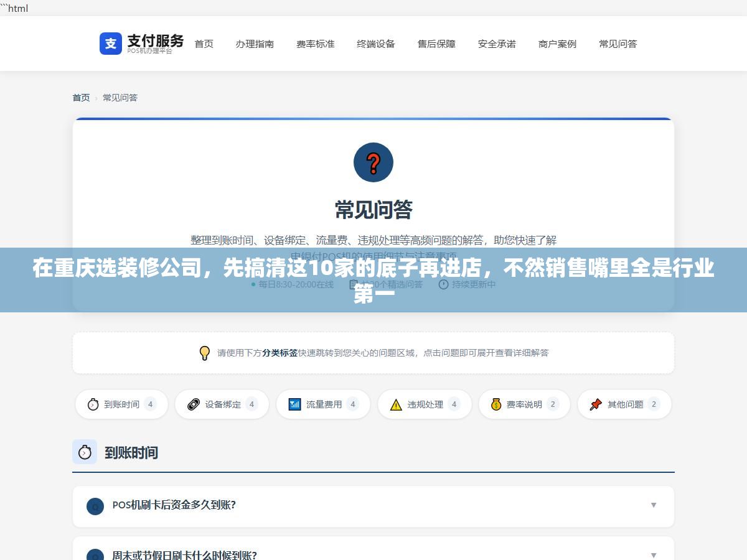Open the 首页 navigation menu item

point(204,44)
